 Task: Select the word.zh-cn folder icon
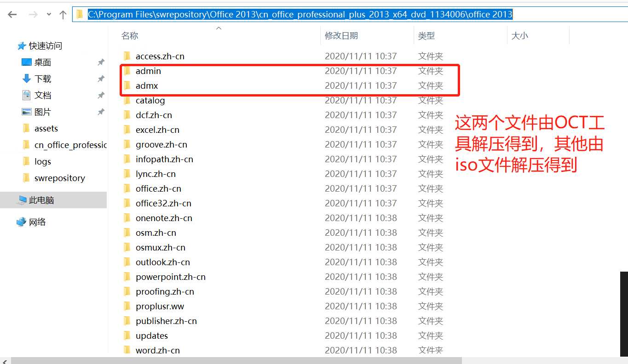(x=127, y=350)
